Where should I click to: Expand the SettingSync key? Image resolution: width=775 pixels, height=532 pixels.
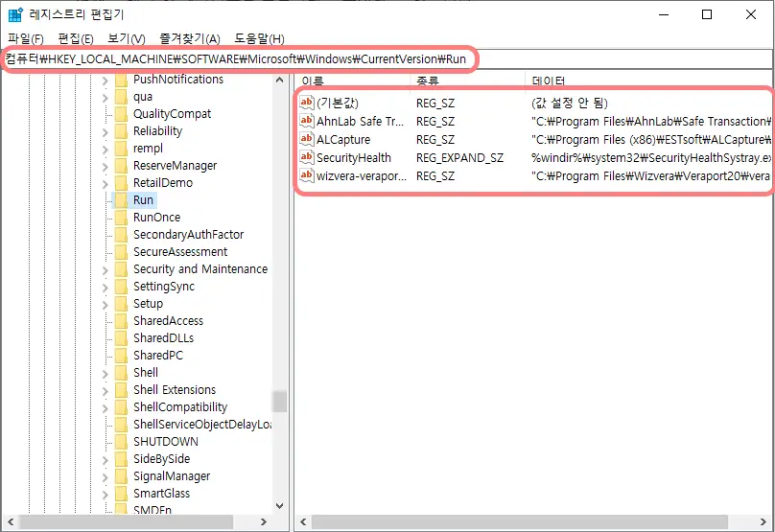click(x=105, y=287)
